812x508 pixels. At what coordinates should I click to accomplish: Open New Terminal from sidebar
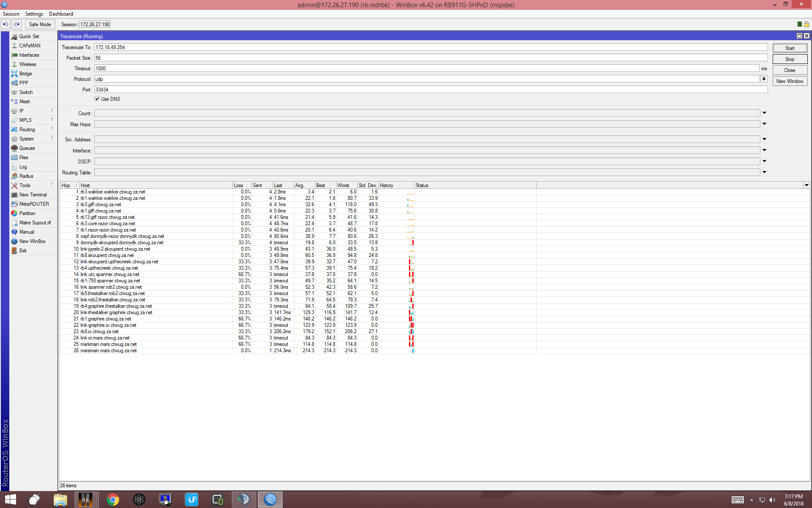click(33, 195)
